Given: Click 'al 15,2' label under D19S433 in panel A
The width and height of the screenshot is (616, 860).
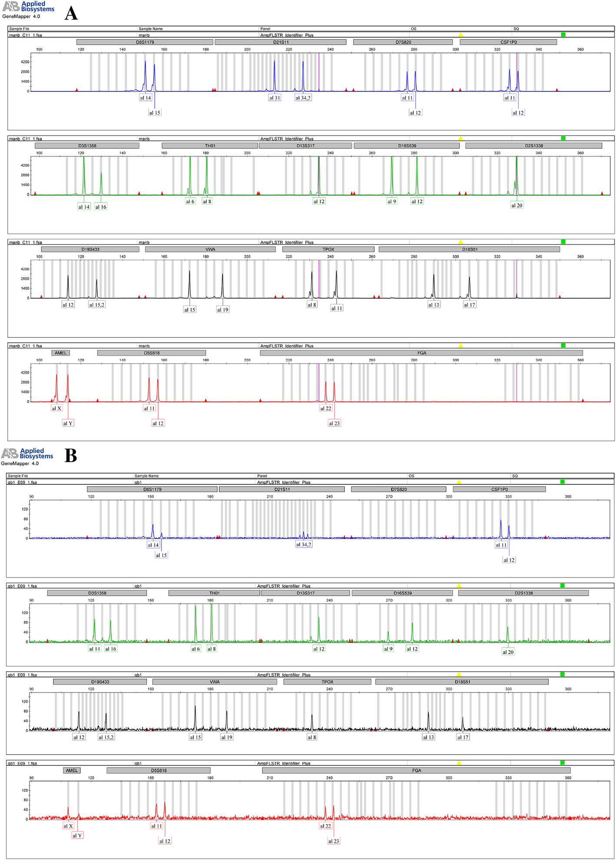Looking at the screenshot, I should 97,305.
